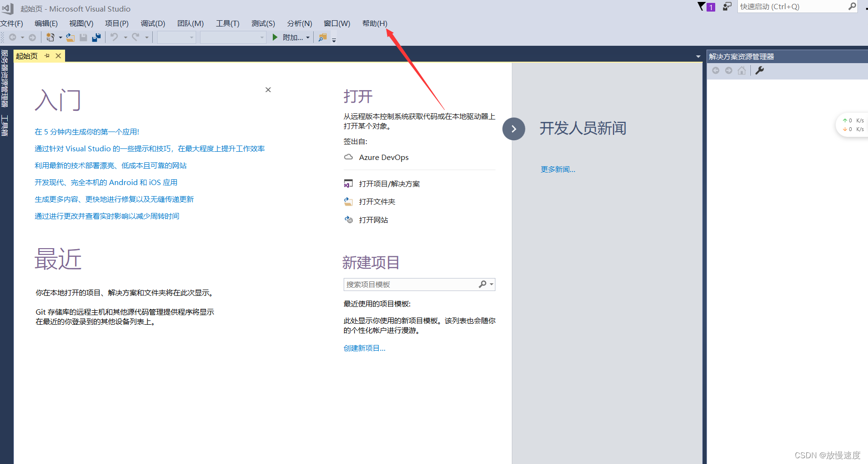Image resolution: width=868 pixels, height=464 pixels.
Task: Toggle the pin on the 起始页 tab
Action: [x=47, y=56]
